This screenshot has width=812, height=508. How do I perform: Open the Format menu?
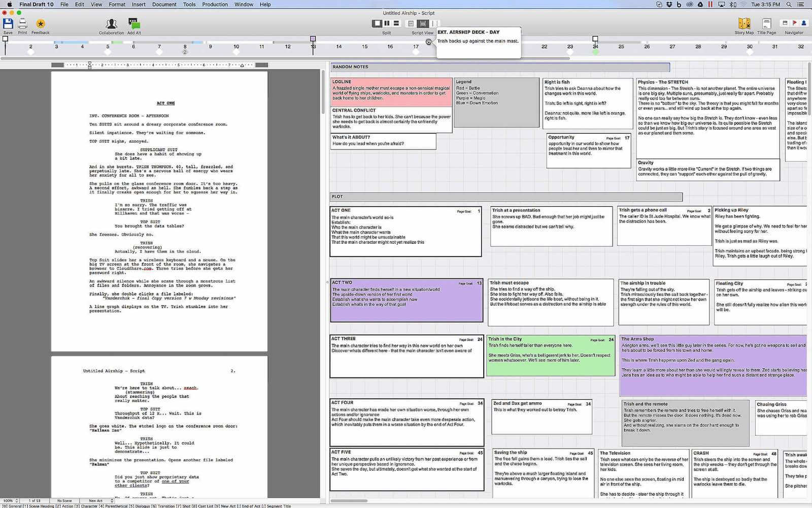tap(117, 4)
